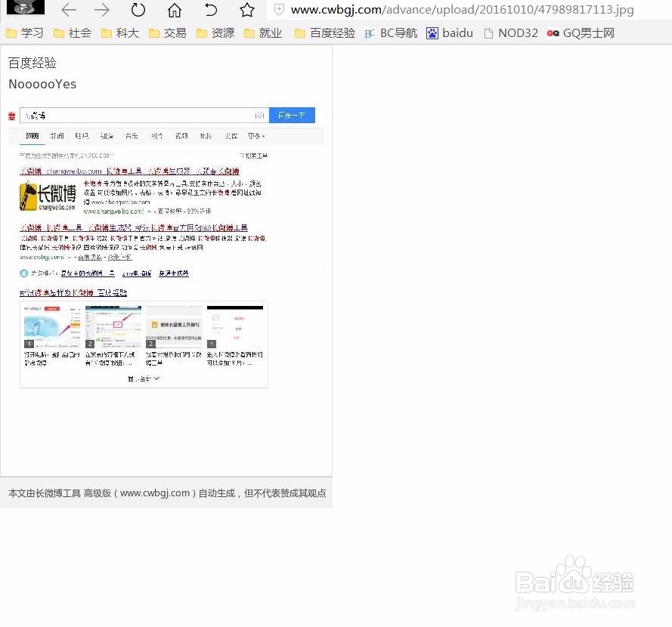The width and height of the screenshot is (672, 627).
Task: Click the www.cwbgj.com address bar URL
Action: pos(462,9)
